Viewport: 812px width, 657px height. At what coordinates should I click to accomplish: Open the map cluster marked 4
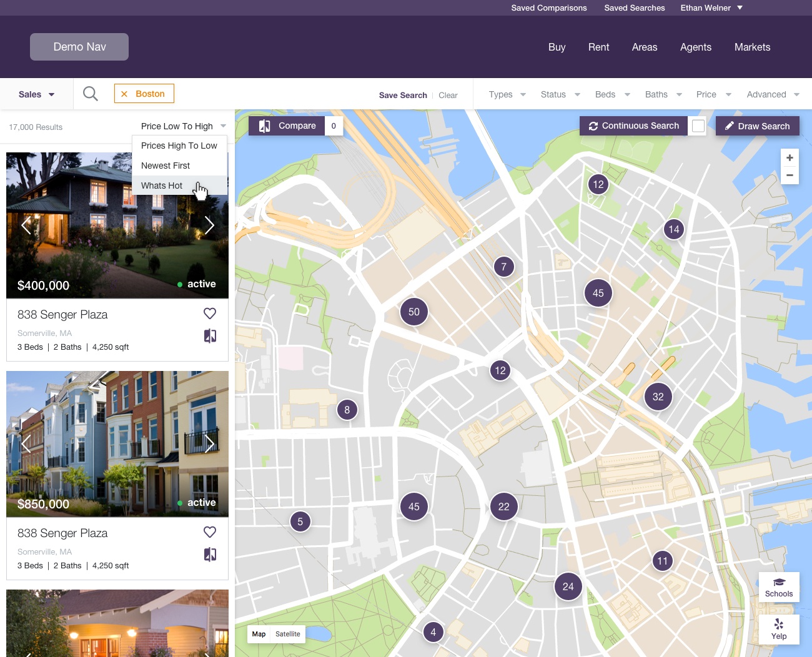tap(433, 632)
